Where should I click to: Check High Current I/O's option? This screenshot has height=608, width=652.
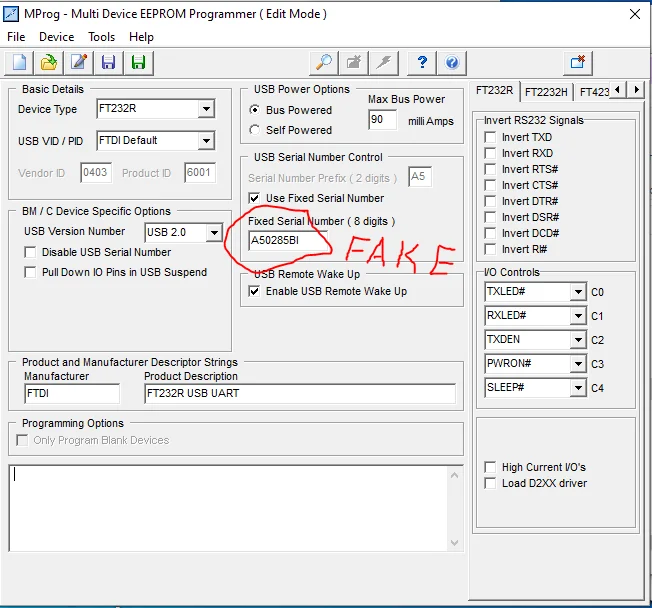click(491, 467)
